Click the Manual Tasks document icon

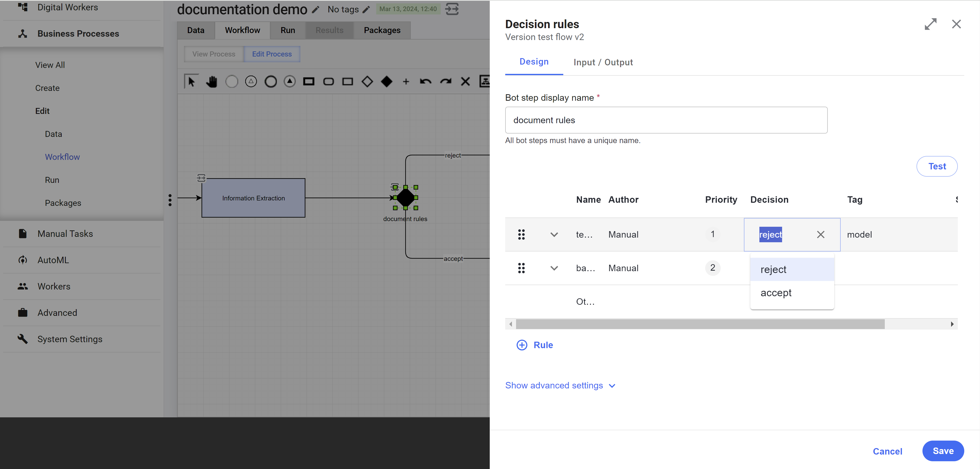23,234
